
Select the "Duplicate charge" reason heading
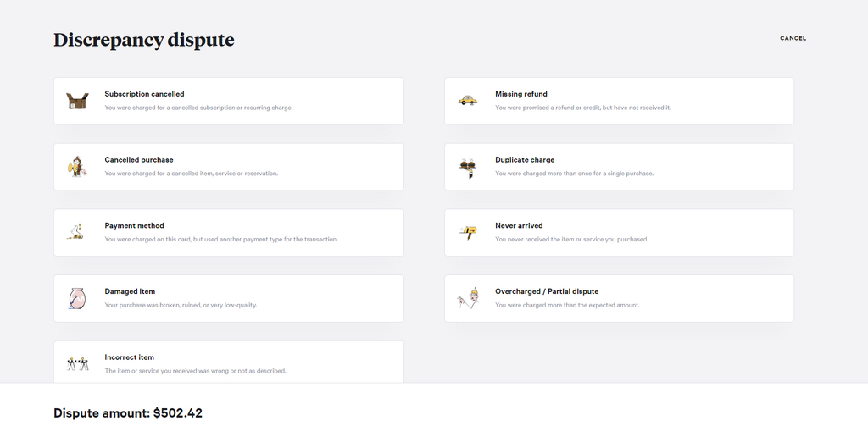coord(525,160)
